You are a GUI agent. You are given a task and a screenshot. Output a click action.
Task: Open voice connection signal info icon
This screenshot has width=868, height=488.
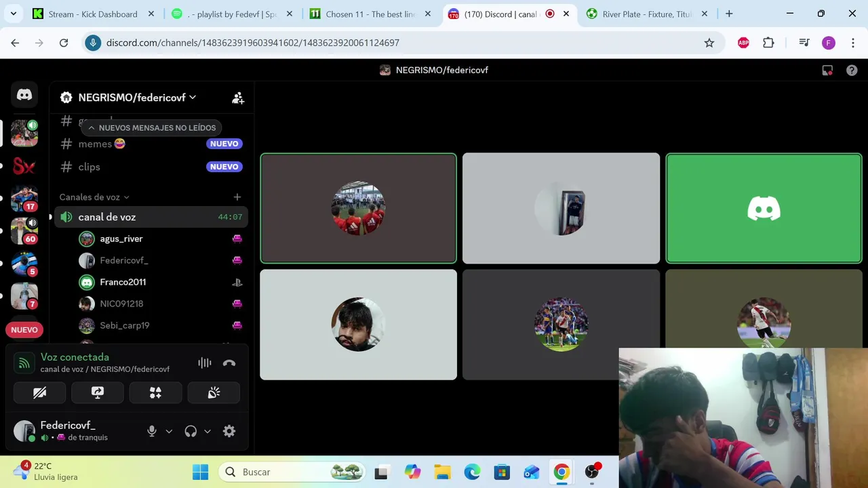point(24,363)
